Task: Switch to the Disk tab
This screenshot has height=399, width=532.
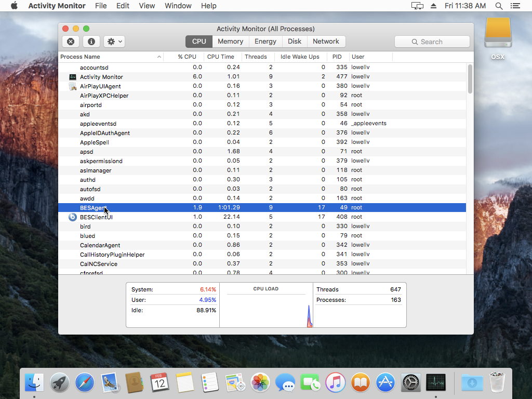Action: click(295, 42)
